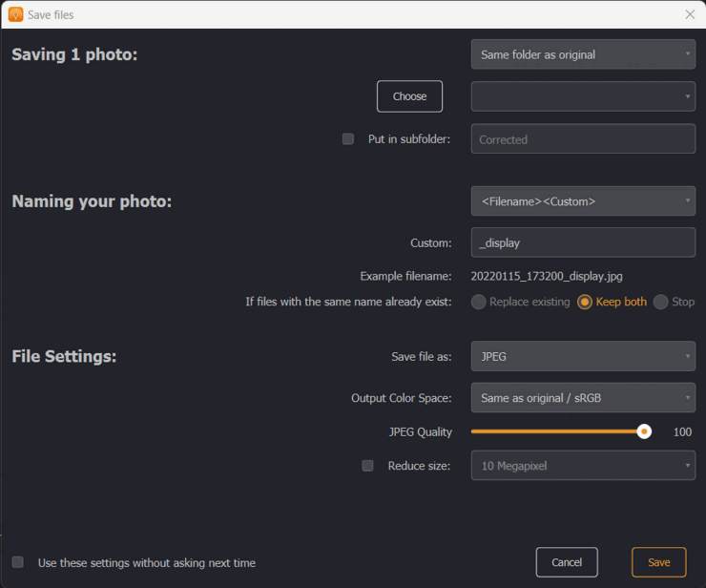This screenshot has width=706, height=588.
Task: Check Use these settings without asking next time
Action: tap(17, 562)
